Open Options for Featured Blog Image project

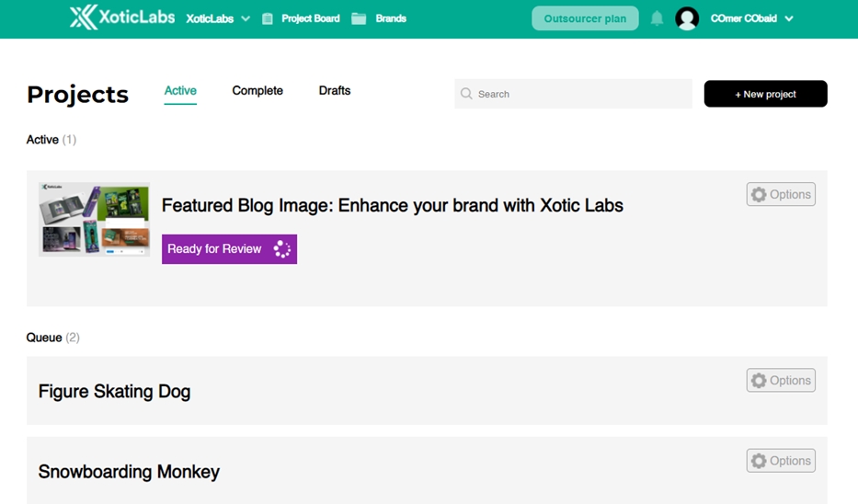coord(781,194)
